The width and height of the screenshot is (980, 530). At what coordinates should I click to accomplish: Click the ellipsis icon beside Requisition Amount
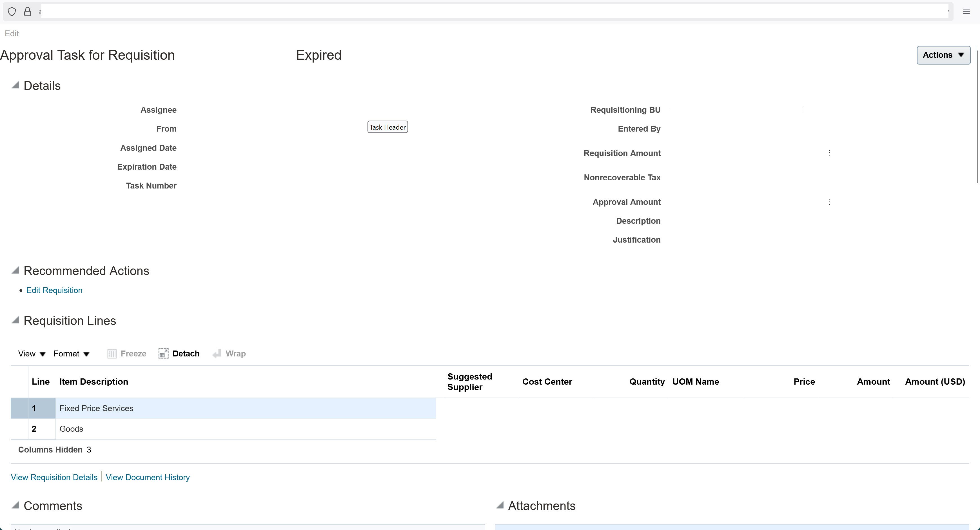point(829,153)
